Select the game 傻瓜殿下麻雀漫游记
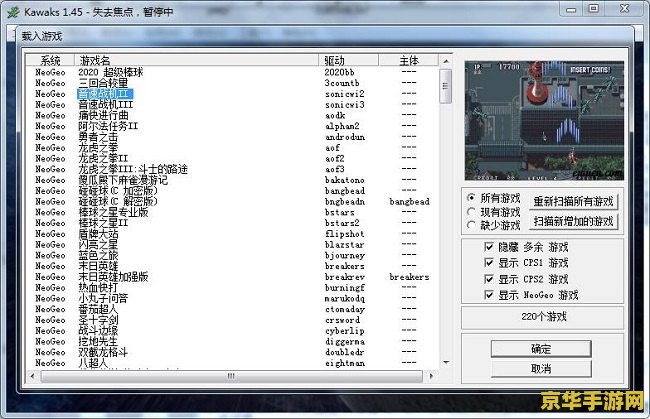This screenshot has width=650, height=419. [x=123, y=180]
